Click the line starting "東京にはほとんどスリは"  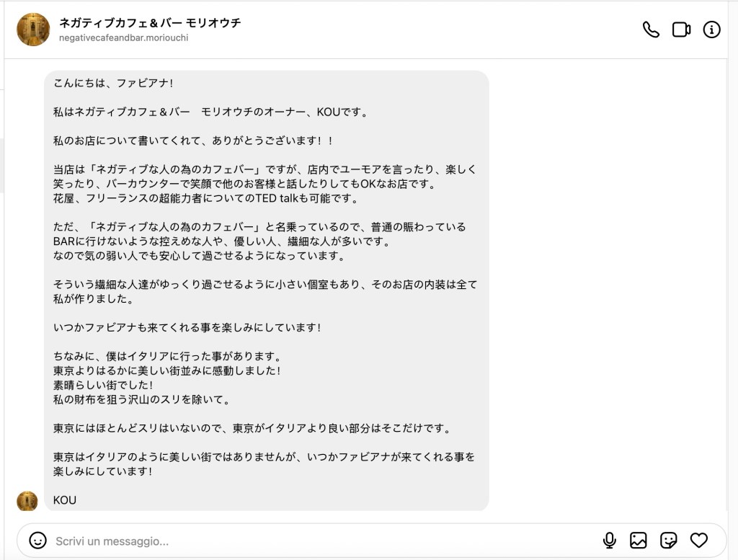click(252, 428)
